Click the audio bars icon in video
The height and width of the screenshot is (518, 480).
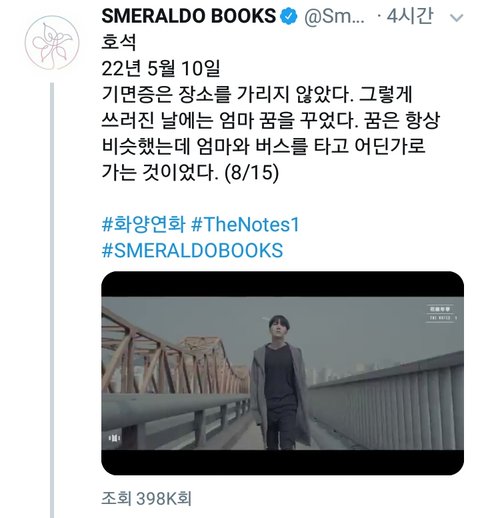pyautogui.click(x=114, y=438)
